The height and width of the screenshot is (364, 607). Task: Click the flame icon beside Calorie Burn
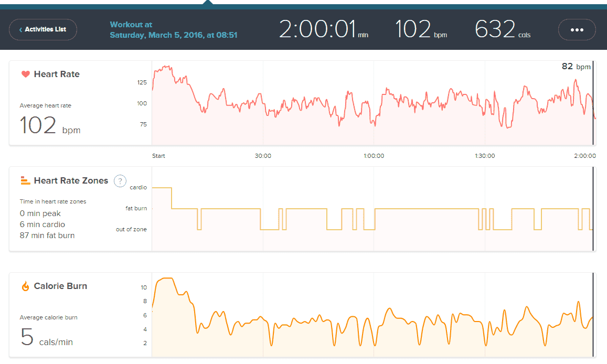[x=25, y=286]
